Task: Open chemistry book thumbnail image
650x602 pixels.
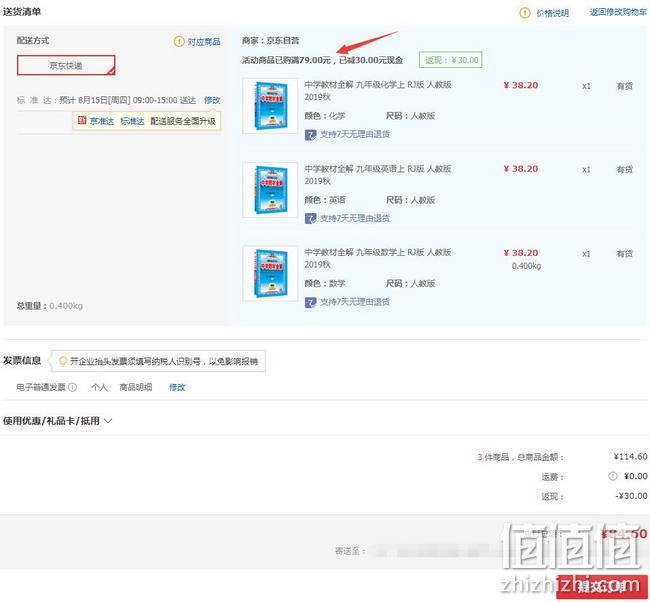Action: point(270,106)
